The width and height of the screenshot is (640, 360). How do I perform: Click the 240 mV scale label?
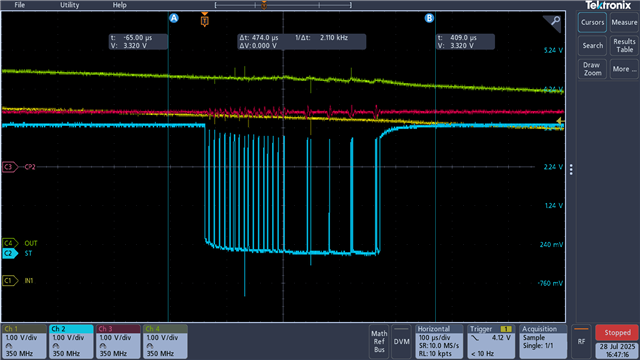pyautogui.click(x=551, y=244)
